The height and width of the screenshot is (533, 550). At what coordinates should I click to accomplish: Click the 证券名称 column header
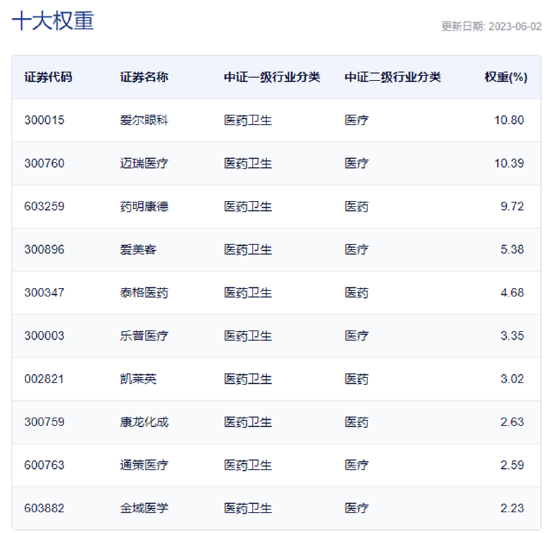point(144,77)
